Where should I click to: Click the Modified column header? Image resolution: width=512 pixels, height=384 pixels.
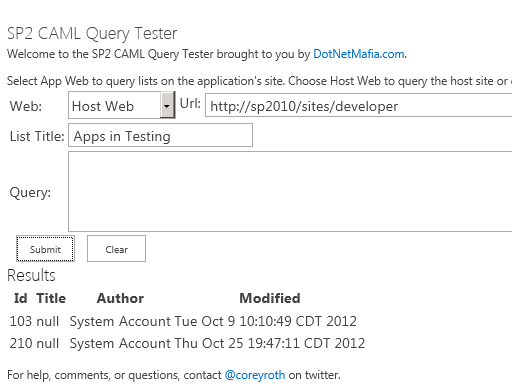pos(270,298)
